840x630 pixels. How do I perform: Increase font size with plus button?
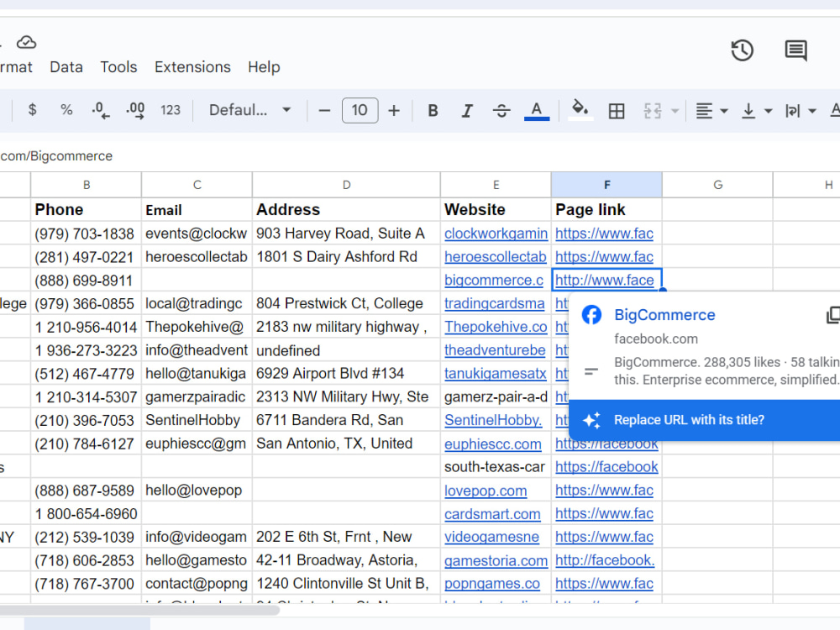tap(394, 110)
